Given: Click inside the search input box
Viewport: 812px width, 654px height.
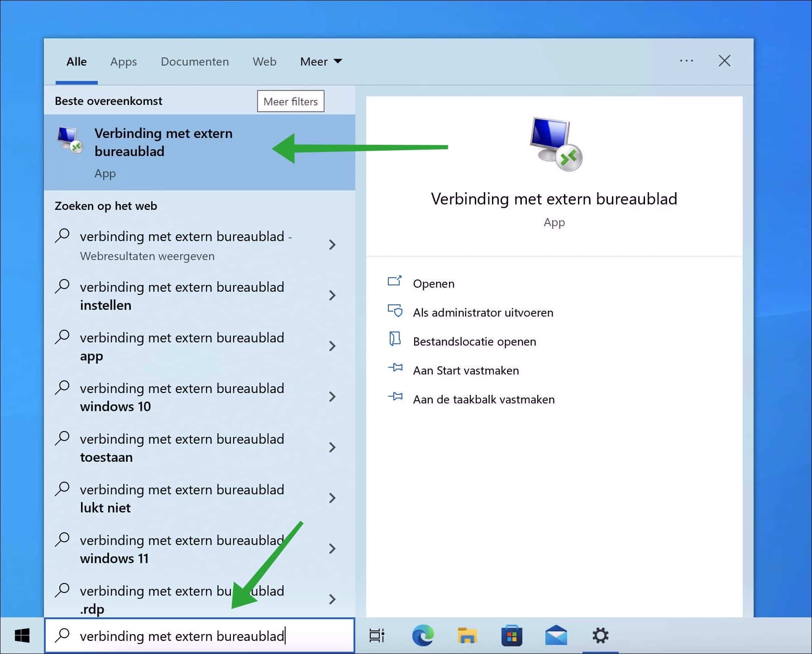Looking at the screenshot, I should (199, 635).
